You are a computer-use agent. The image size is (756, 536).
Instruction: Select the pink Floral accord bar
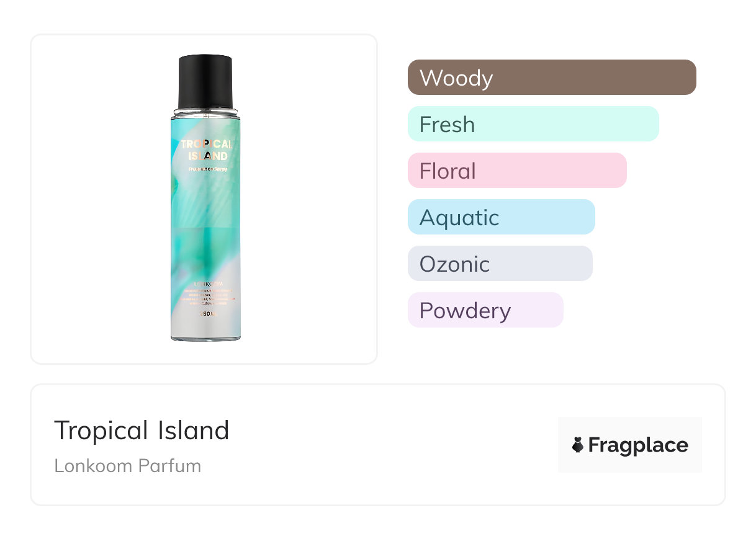516,171
